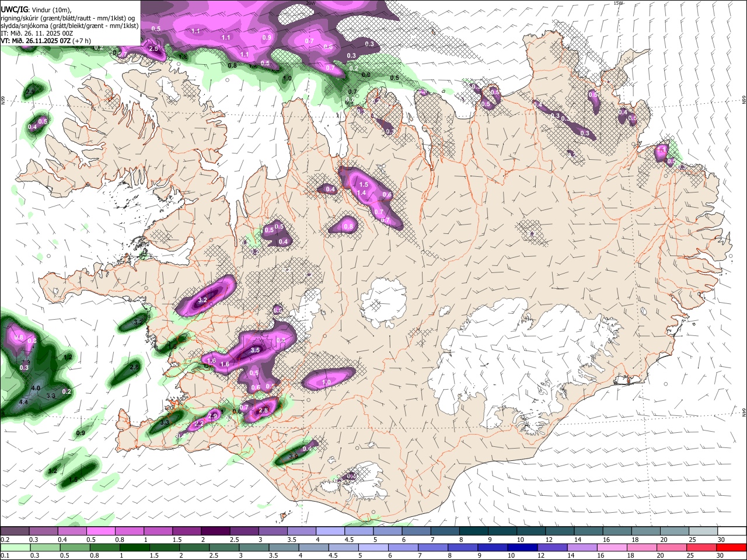Click the '30' label in top legend row
This screenshot has height=560, width=747.
tap(721, 540)
